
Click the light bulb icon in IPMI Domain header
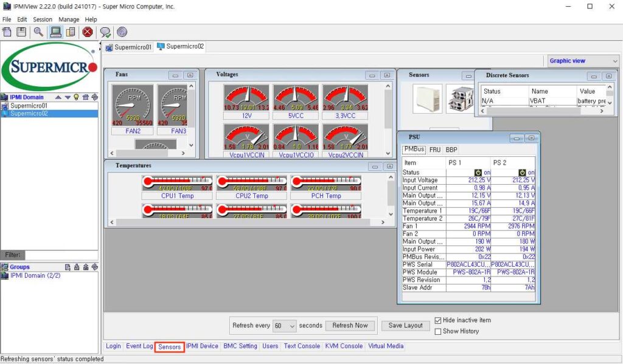pos(76,97)
